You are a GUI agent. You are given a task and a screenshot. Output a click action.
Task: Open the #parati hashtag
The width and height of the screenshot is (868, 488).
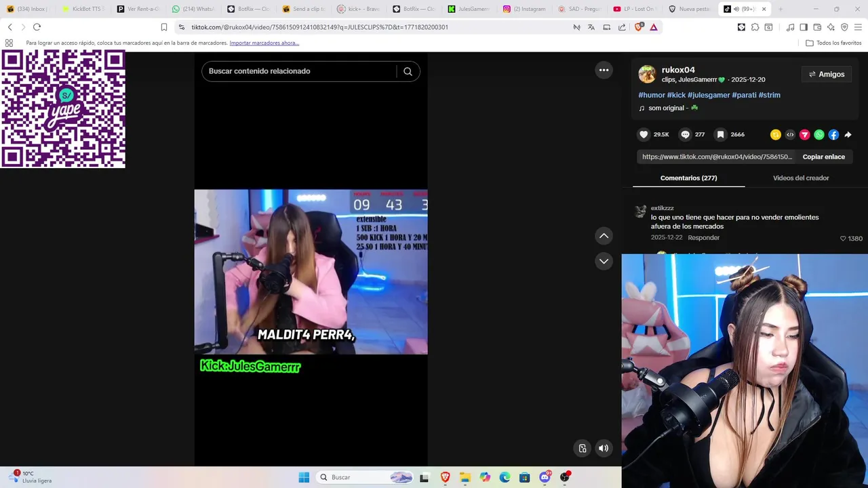pos(744,95)
